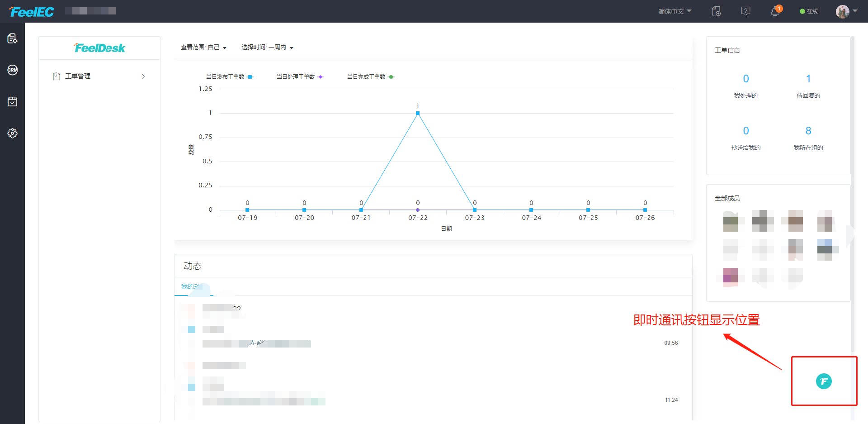
Task: Click the 我处理的 label
Action: [x=746, y=95]
